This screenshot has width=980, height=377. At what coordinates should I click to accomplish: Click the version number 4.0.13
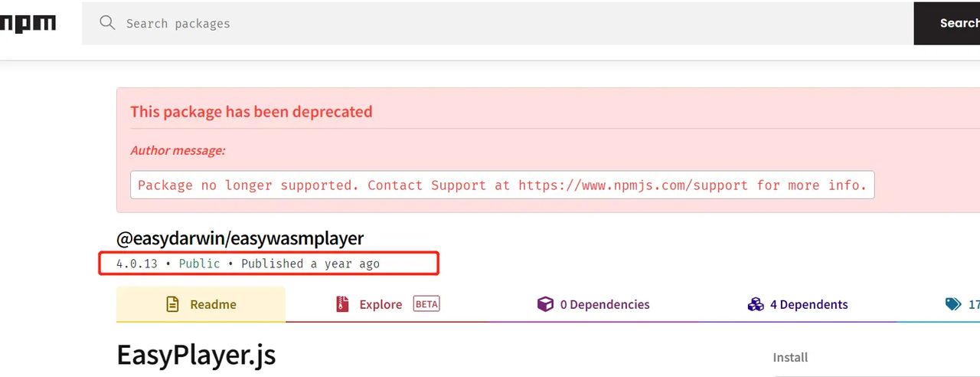click(136, 264)
